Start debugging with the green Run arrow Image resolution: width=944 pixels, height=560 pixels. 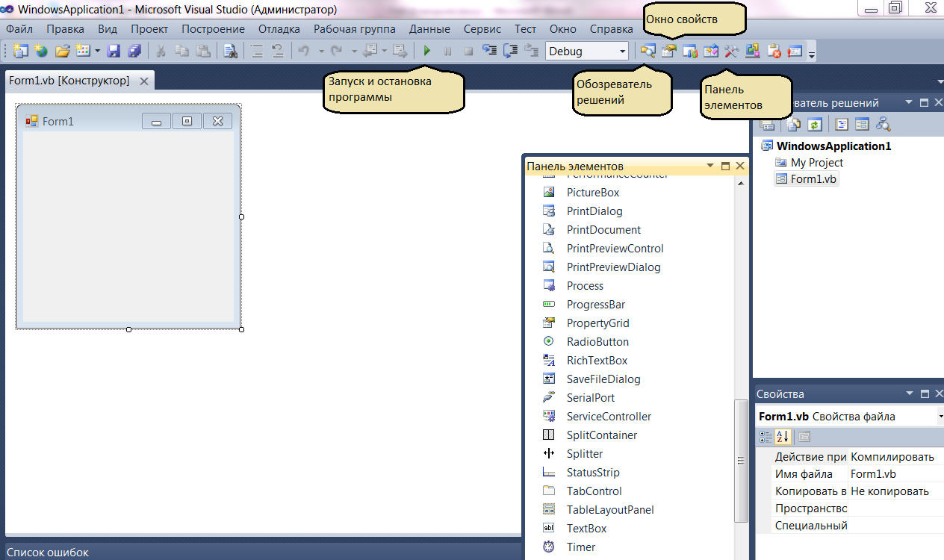tap(426, 51)
